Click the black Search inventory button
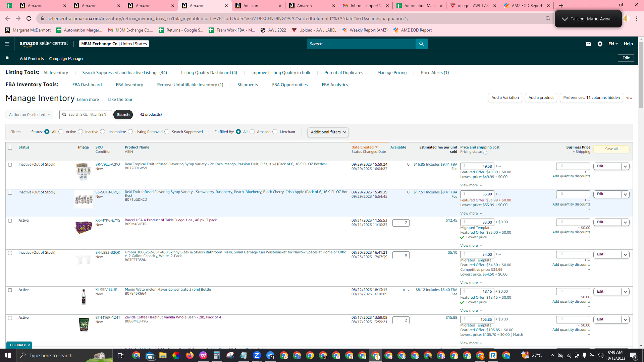The width and height of the screenshot is (644, 362). pos(123,115)
